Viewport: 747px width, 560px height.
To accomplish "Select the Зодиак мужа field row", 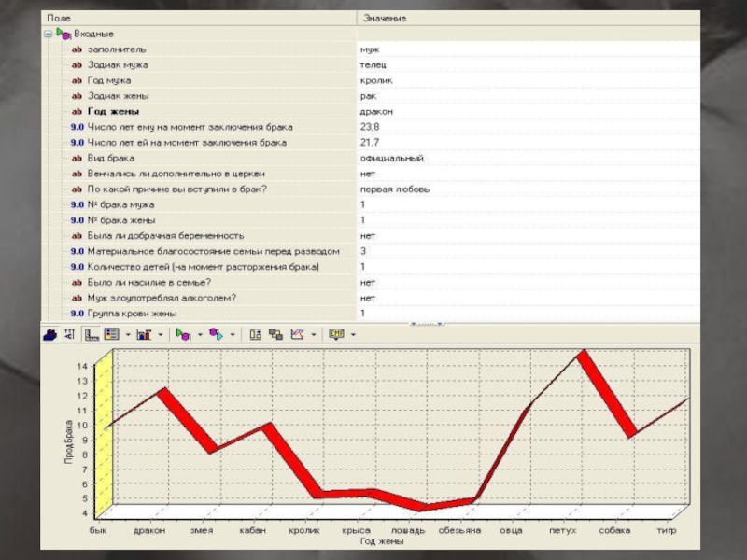I will pos(118,64).
